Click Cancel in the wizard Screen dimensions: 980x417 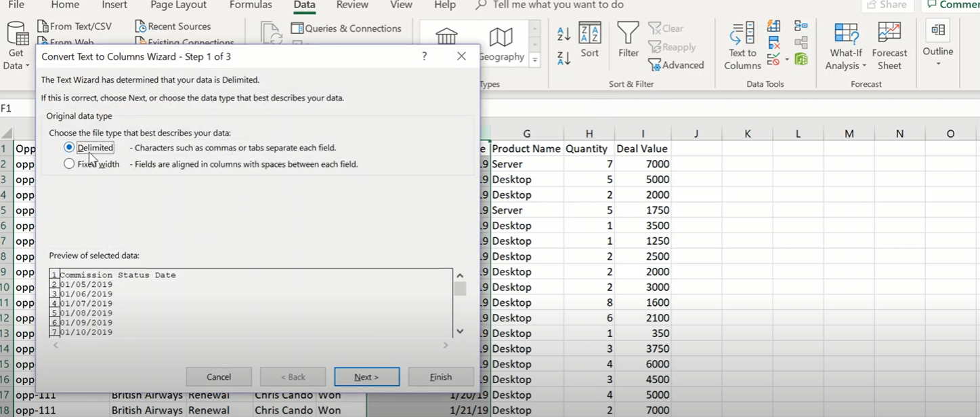[x=219, y=377]
